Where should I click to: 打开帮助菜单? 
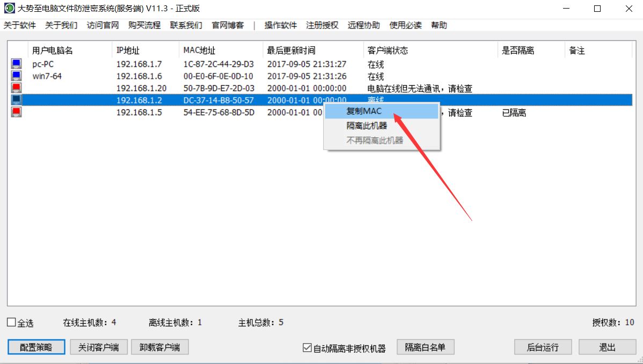[440, 25]
